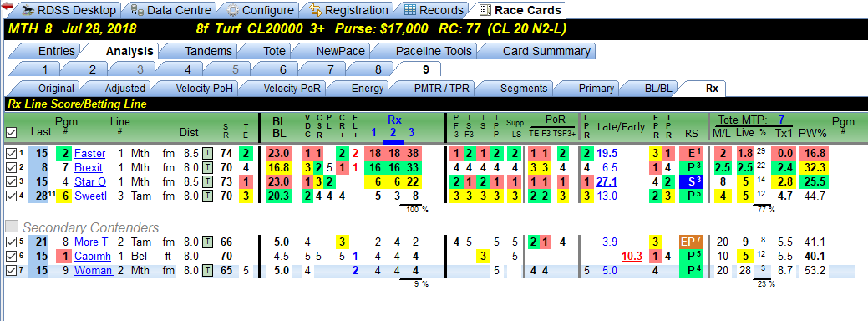Click the Records grid icon
868x321 pixels.
(410, 10)
